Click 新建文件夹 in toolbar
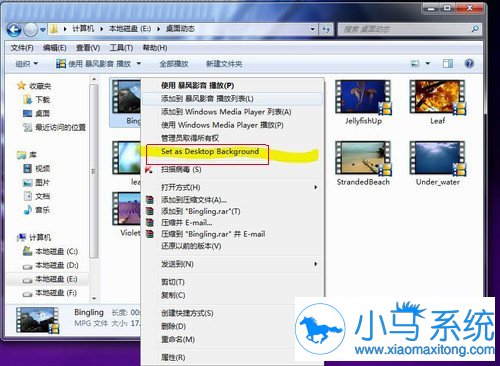 click(x=224, y=64)
